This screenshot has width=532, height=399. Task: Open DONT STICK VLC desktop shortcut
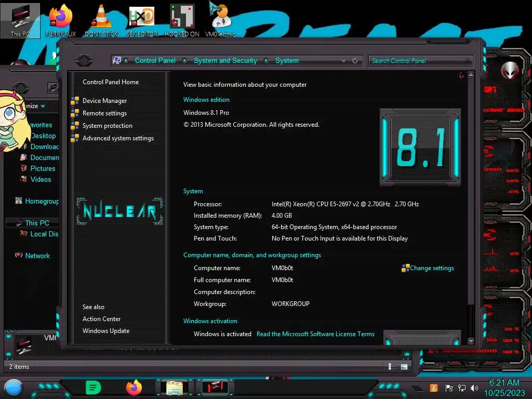[x=101, y=20]
